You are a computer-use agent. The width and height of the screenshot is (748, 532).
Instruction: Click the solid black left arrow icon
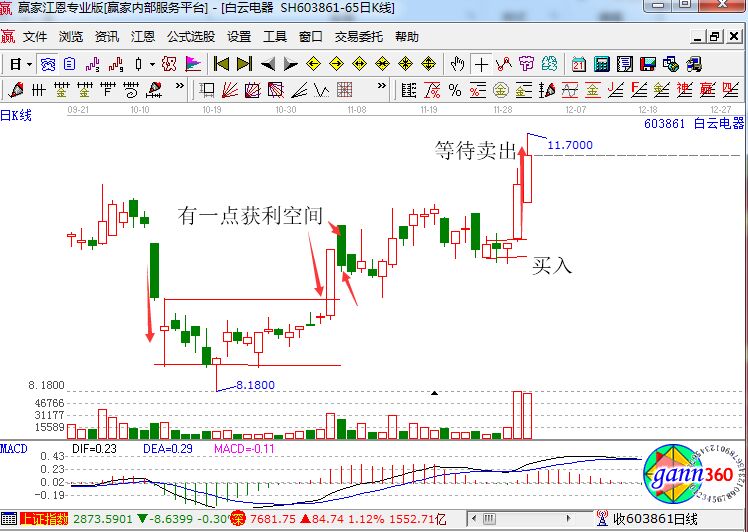(268, 64)
